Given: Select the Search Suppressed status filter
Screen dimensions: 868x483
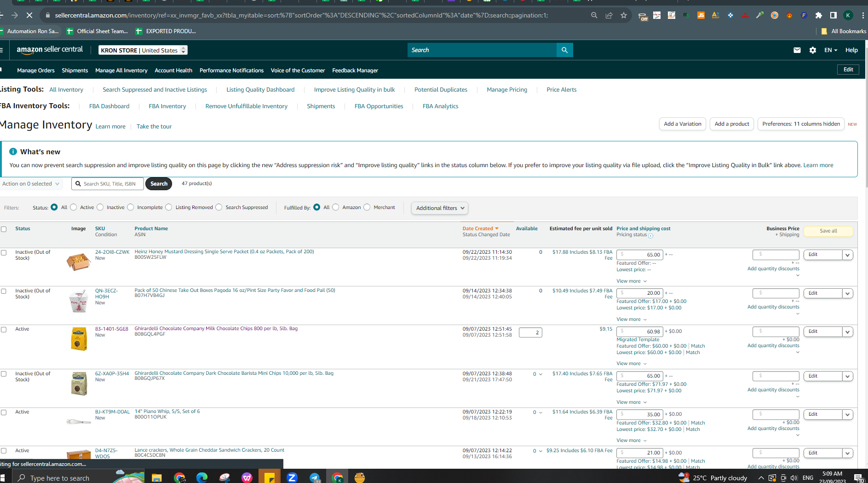Looking at the screenshot, I should point(219,207).
